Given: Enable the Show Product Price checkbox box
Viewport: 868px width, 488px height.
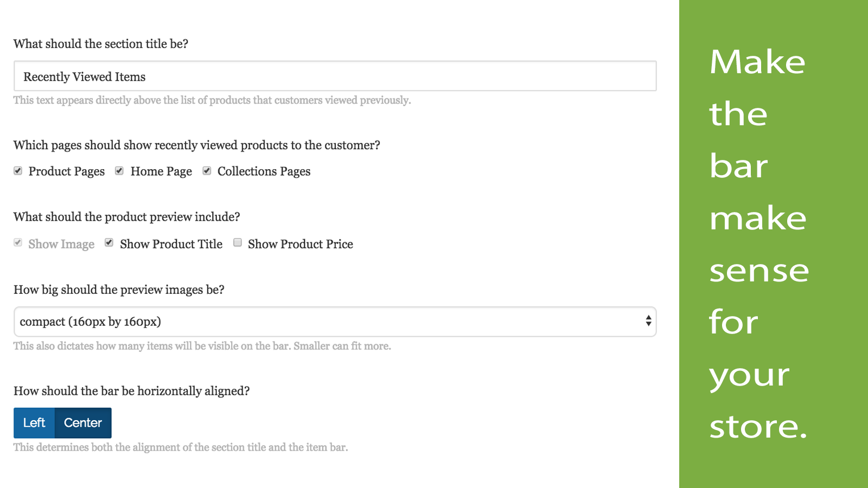Looking at the screenshot, I should pyautogui.click(x=238, y=242).
